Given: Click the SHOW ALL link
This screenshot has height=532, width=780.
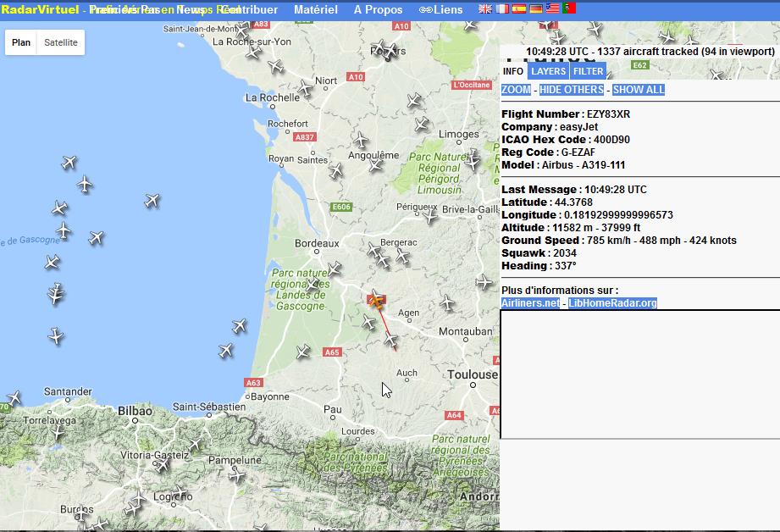Looking at the screenshot, I should click(x=639, y=90).
